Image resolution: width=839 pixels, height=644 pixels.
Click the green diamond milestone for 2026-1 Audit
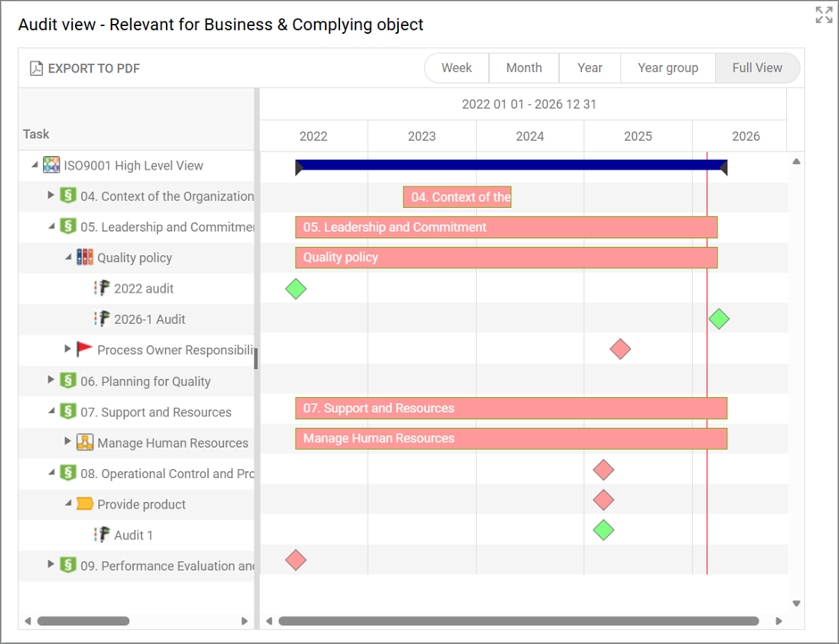[x=719, y=318]
